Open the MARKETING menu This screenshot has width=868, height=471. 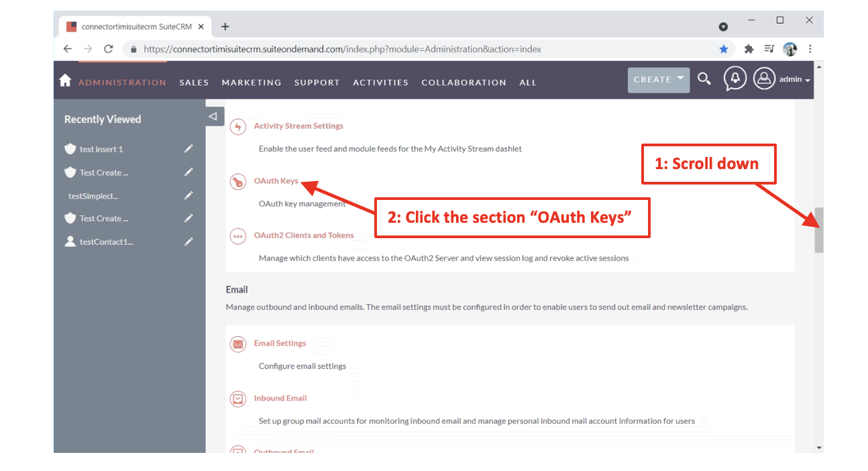point(252,83)
